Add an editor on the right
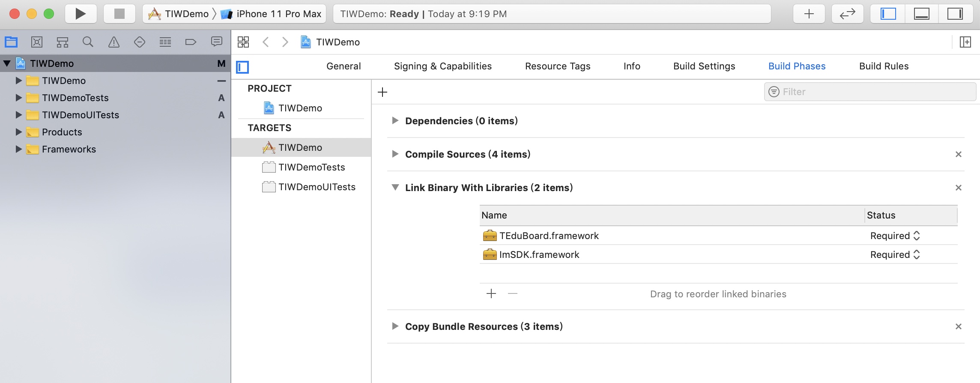This screenshot has width=980, height=383. (x=965, y=42)
